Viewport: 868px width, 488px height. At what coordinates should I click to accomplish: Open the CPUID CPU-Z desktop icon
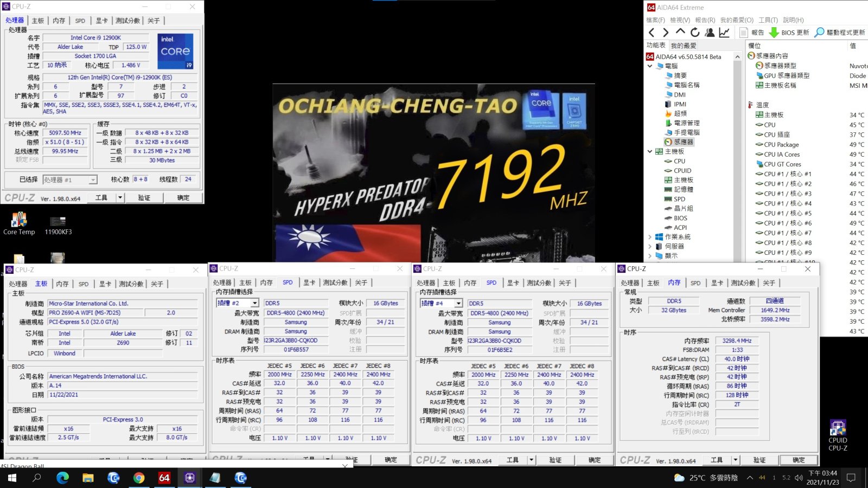838,435
